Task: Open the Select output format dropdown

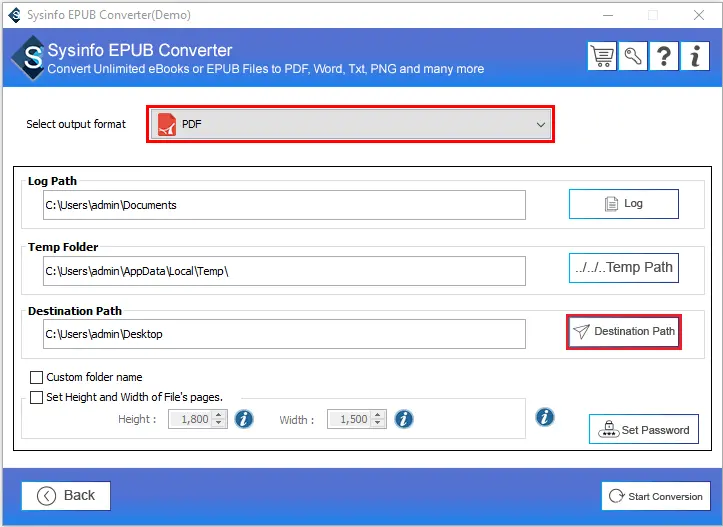Action: point(350,124)
